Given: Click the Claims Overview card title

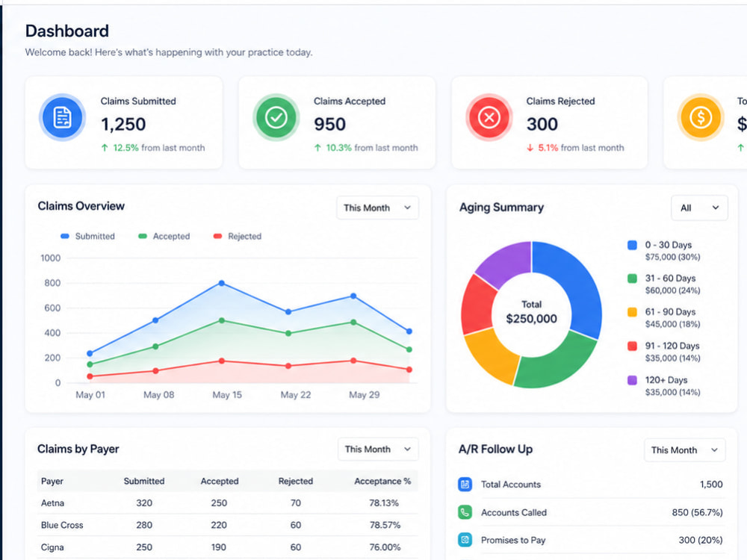Looking at the screenshot, I should pyautogui.click(x=81, y=206).
